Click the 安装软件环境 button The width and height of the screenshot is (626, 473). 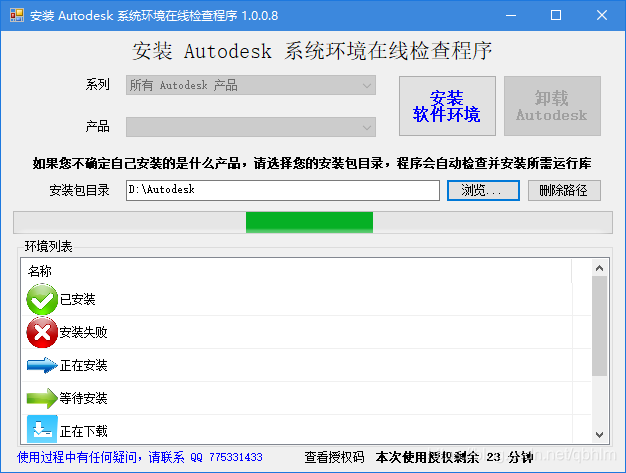[447, 106]
